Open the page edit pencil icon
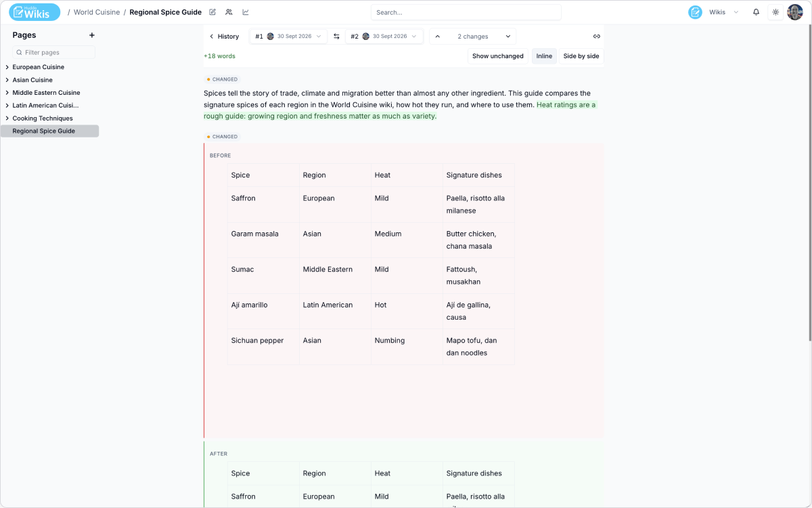 [x=212, y=12]
